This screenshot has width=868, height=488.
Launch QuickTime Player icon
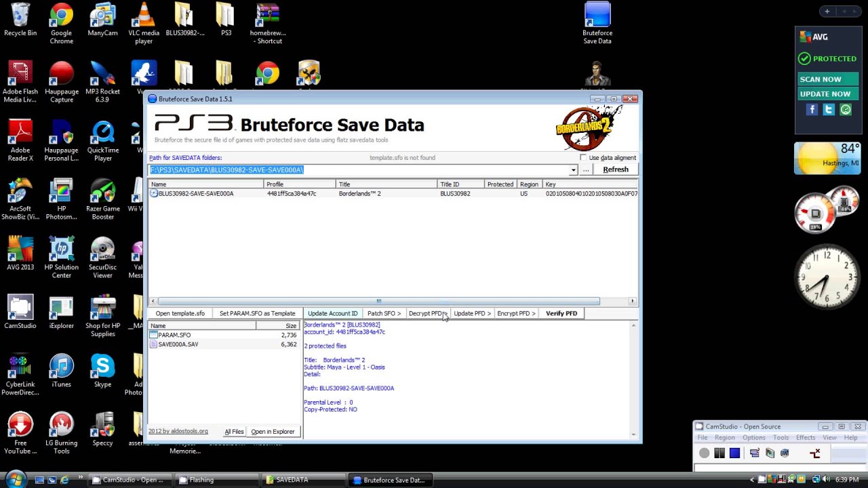pos(103,141)
